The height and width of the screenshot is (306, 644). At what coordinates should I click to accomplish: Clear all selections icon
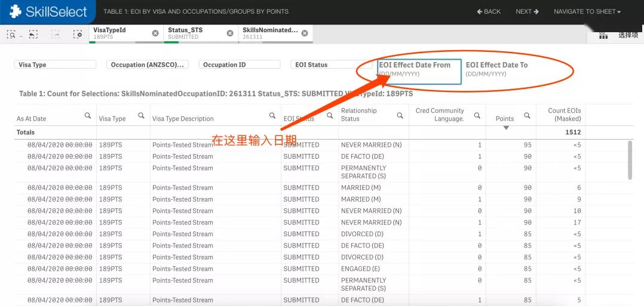pos(78,35)
